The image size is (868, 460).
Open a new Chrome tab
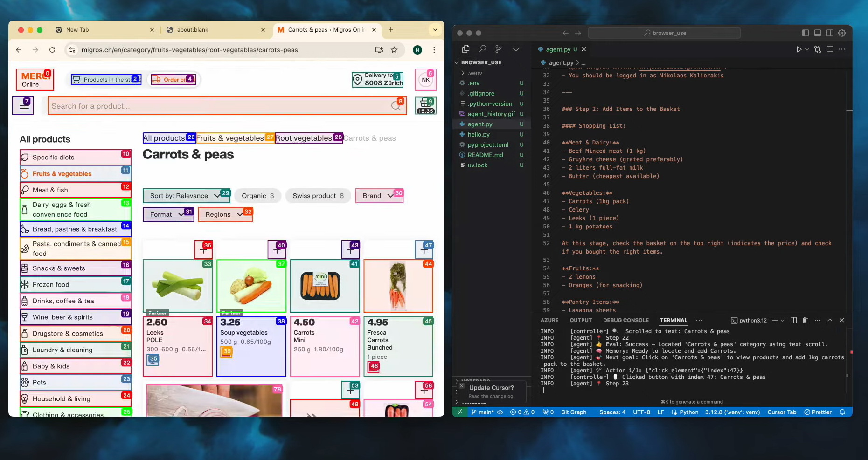click(390, 30)
